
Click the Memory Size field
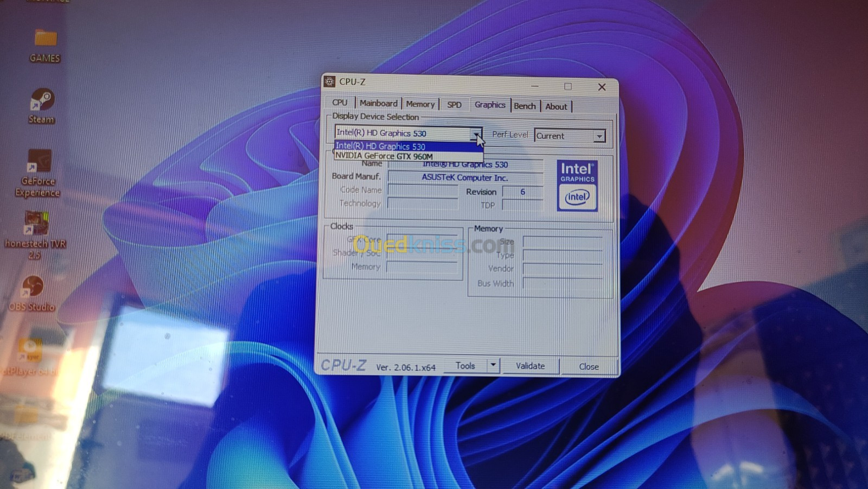pyautogui.click(x=563, y=242)
